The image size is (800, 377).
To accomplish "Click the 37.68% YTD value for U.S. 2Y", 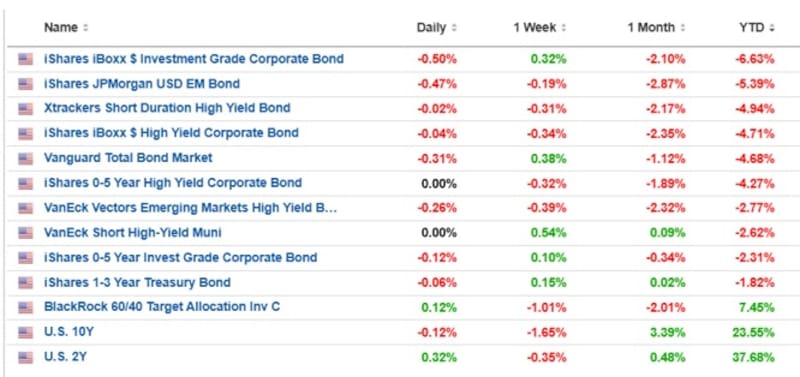I will pos(753,358).
